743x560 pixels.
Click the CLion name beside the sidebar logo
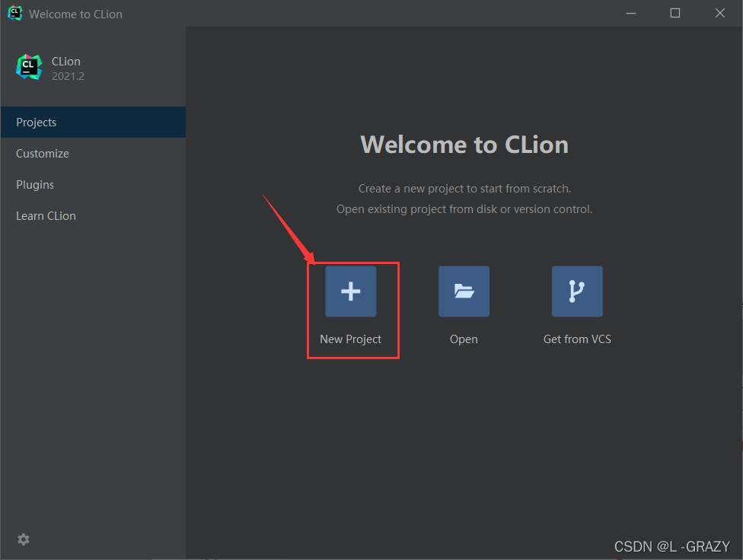coord(66,62)
